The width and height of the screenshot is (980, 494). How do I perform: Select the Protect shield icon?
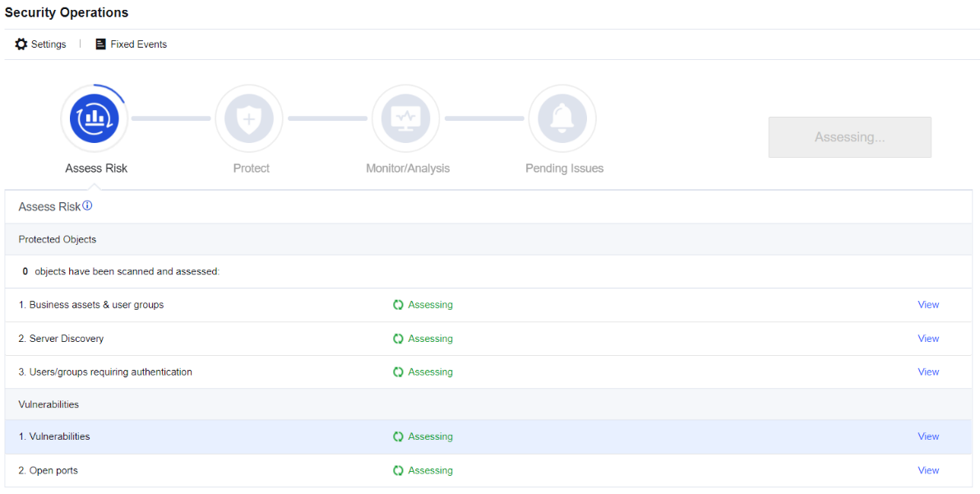pos(248,118)
